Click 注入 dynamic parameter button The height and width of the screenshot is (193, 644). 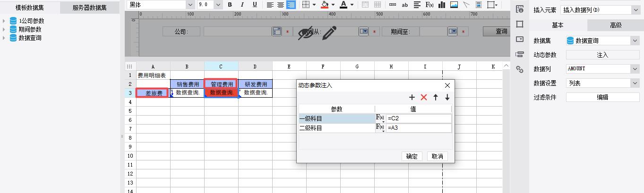602,55
